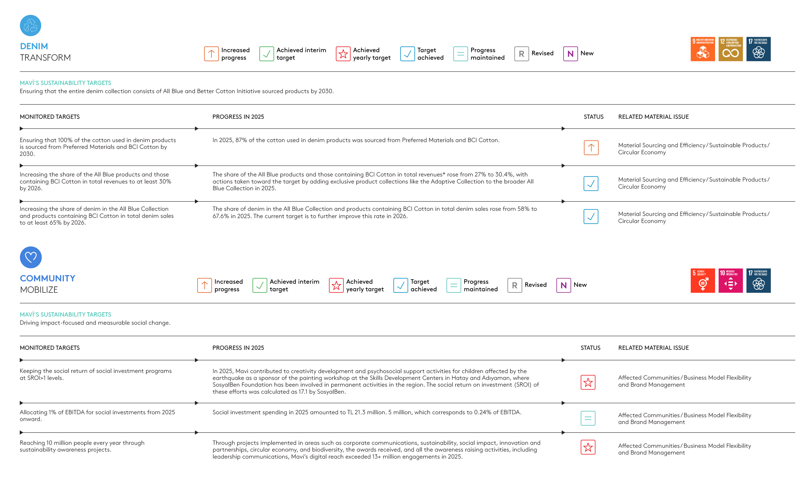Click the red star status icon for the SROI row
This screenshot has height=504, width=812.
(x=588, y=382)
